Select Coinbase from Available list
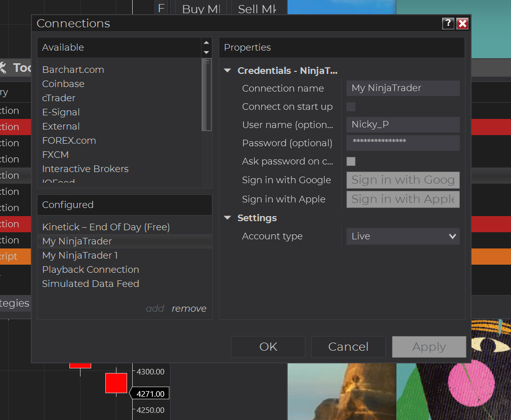The image size is (511, 420). coord(63,84)
